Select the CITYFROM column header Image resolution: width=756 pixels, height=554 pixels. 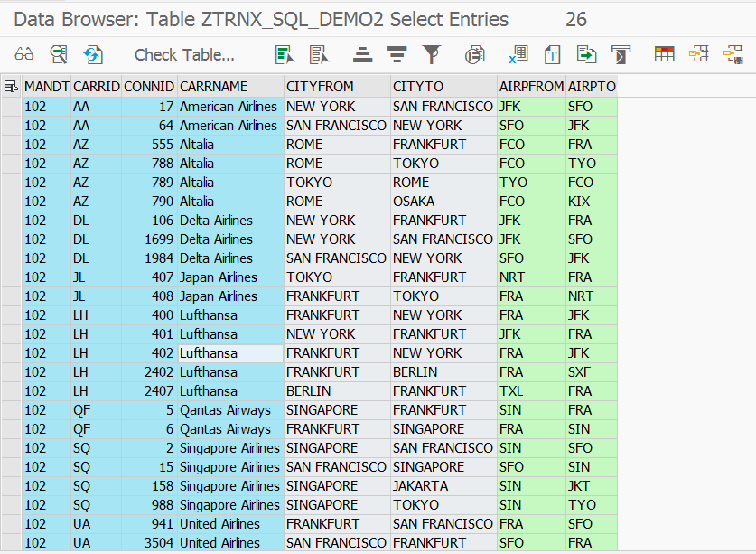point(337,87)
